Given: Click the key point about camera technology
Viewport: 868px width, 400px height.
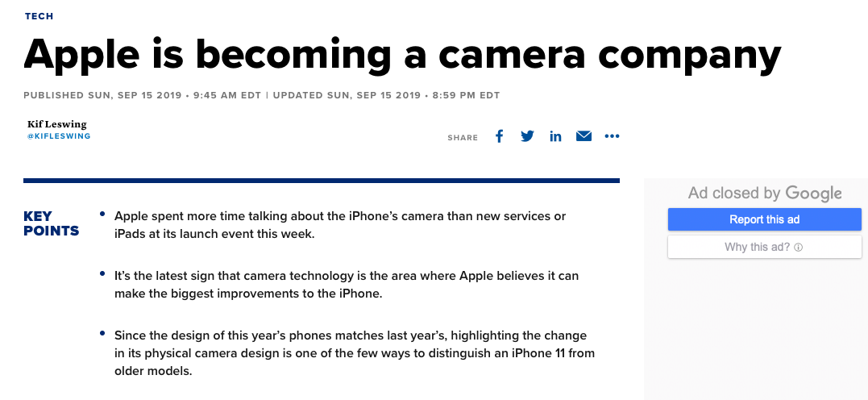Looking at the screenshot, I should (x=346, y=285).
